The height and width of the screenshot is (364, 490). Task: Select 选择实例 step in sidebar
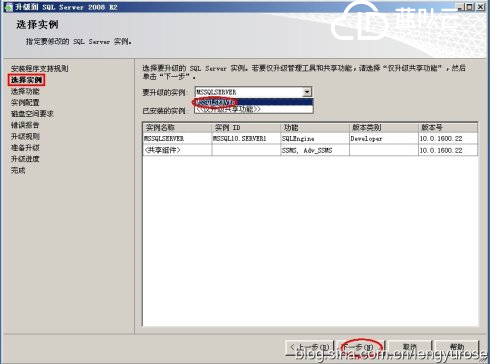tap(26, 80)
